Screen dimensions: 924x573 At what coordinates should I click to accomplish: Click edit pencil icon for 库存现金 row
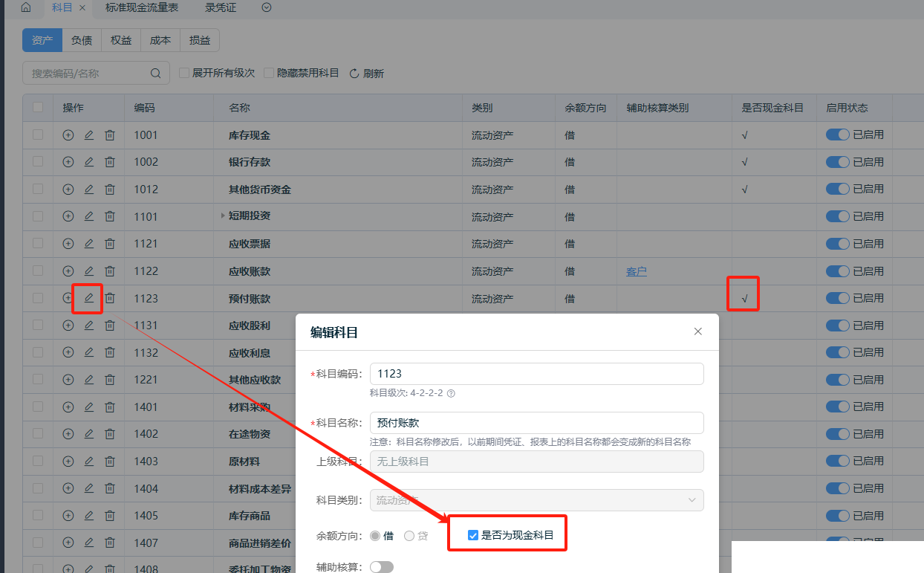[89, 135]
